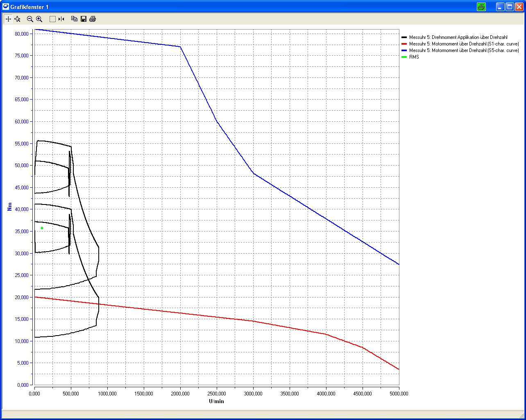The width and height of the screenshot is (526, 420).
Task: Select the pan/move crosshair tool
Action: tap(8, 19)
